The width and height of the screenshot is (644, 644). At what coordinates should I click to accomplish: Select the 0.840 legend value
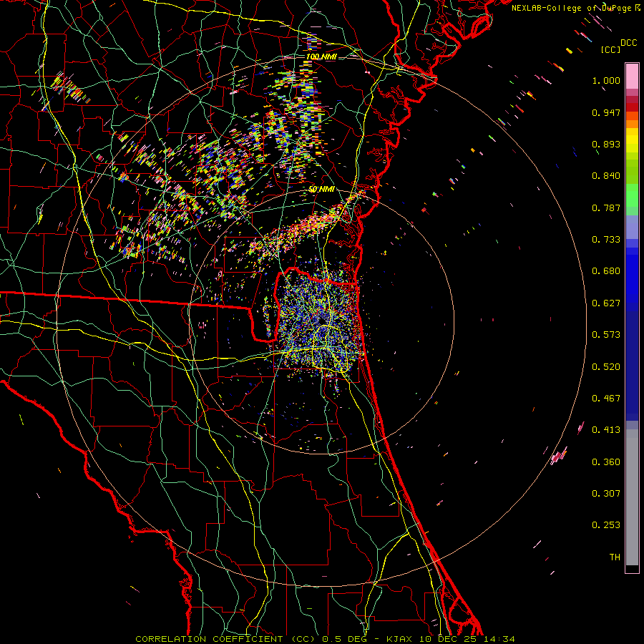pyautogui.click(x=606, y=176)
